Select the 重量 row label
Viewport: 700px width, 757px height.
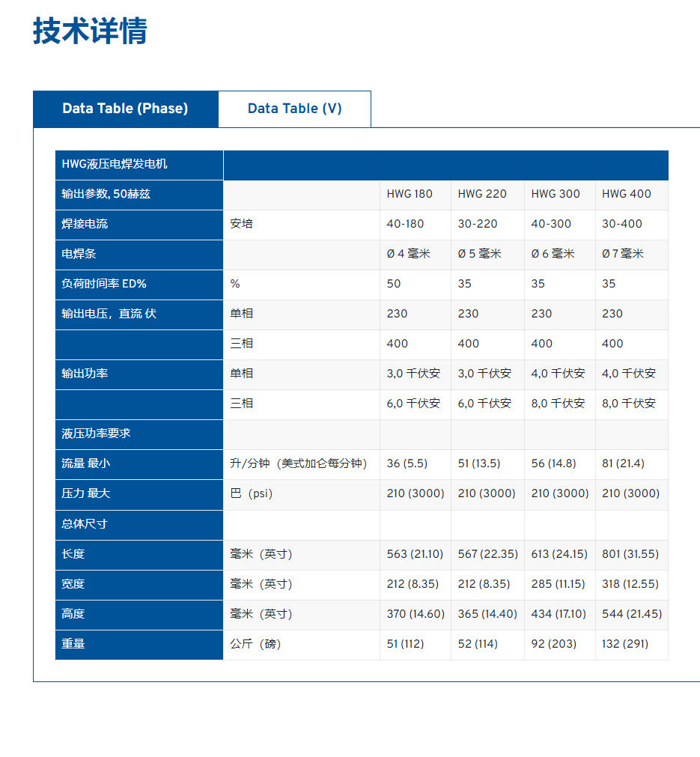[73, 643]
